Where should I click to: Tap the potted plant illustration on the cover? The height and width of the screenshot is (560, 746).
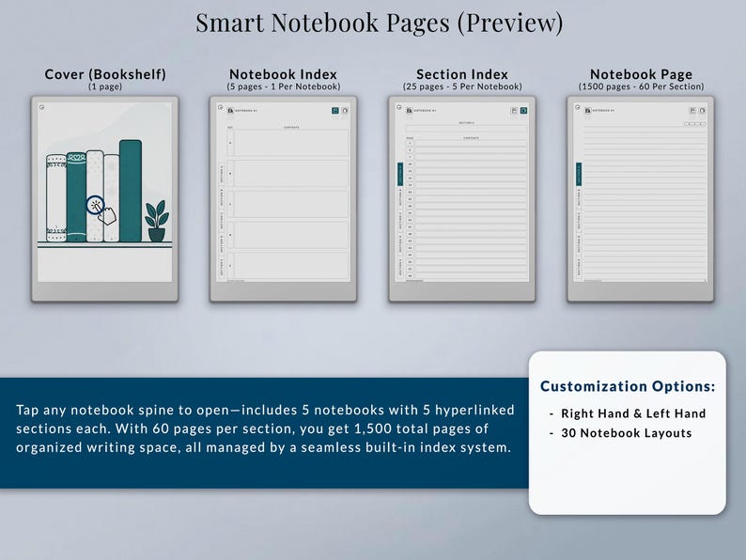point(157,221)
